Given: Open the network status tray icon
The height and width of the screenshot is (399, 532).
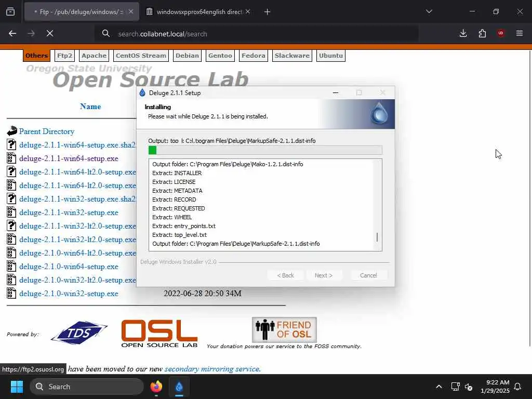Looking at the screenshot, I should (x=455, y=387).
